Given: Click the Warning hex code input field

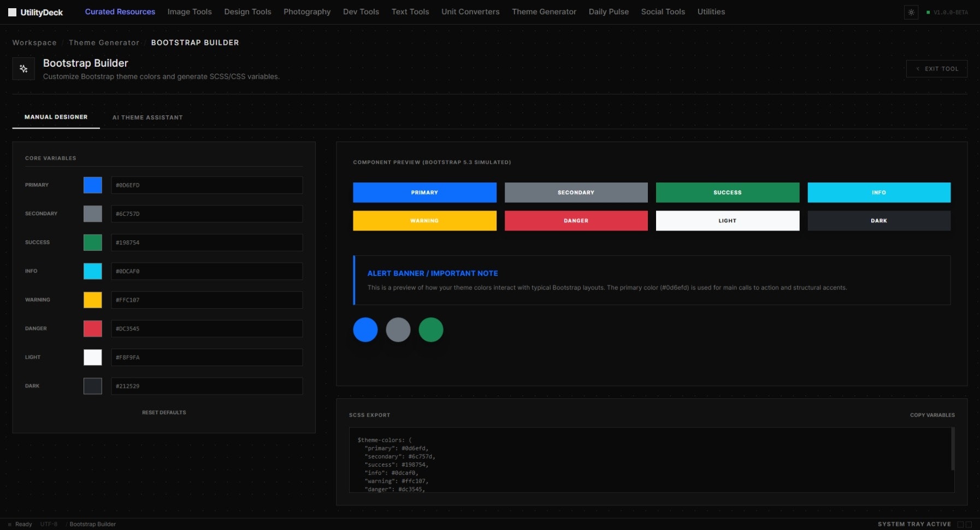Looking at the screenshot, I should (x=206, y=299).
